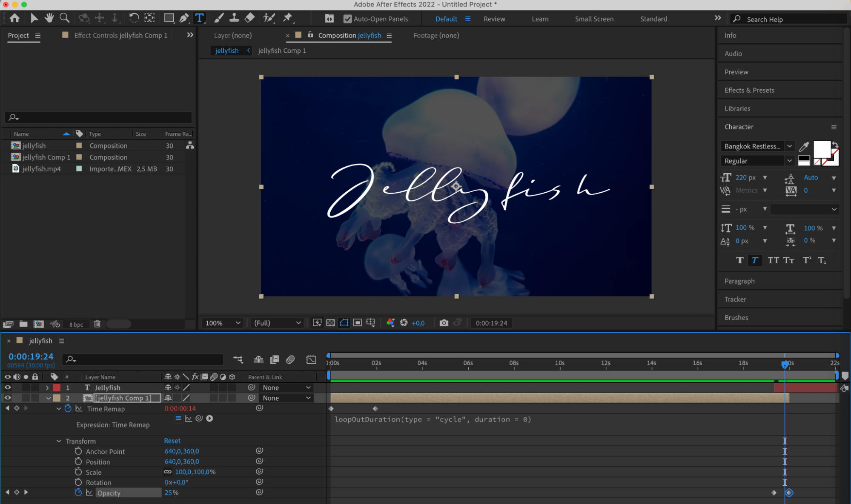The width and height of the screenshot is (851, 504).
Task: Select the Pen tool in toolbar
Action: [184, 18]
